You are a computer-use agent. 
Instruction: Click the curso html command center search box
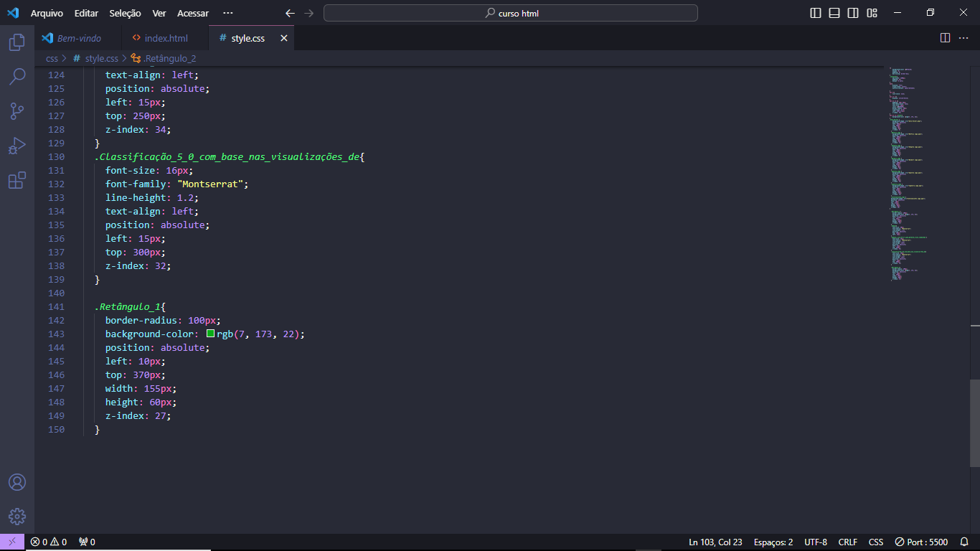[510, 13]
